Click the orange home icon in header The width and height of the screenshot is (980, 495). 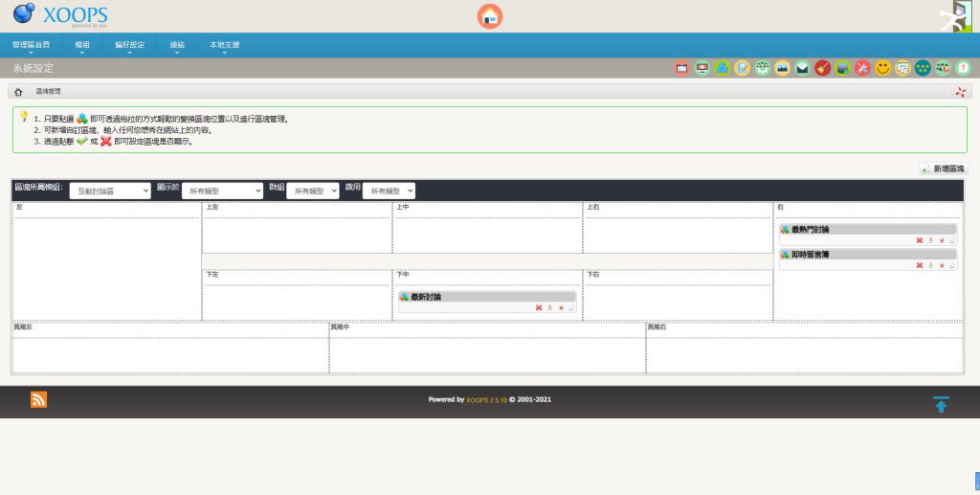point(490,16)
